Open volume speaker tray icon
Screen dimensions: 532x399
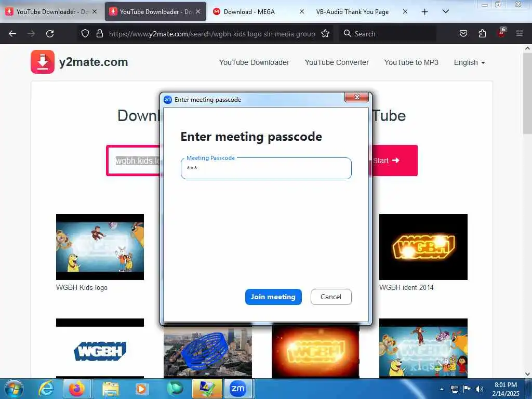[479, 389]
